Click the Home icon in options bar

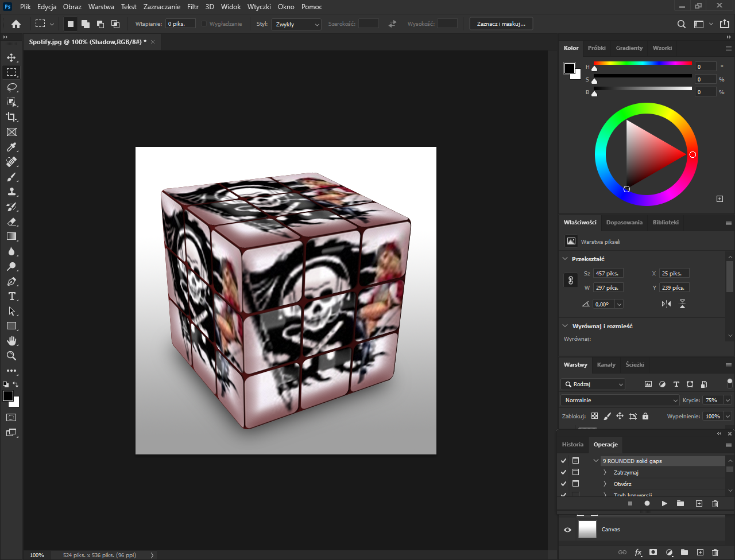[x=16, y=24]
